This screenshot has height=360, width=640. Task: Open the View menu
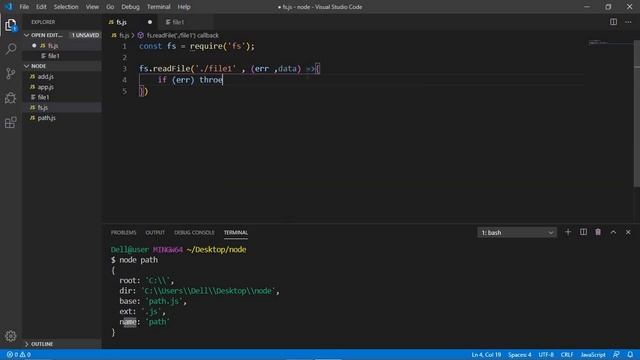[x=92, y=7]
